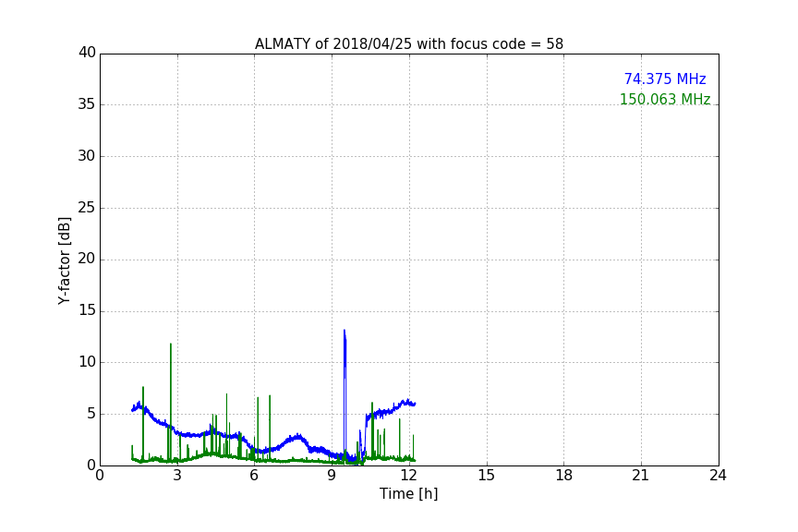Click the y-axis tick label 35
This screenshot has height=532, width=798.
(x=87, y=104)
